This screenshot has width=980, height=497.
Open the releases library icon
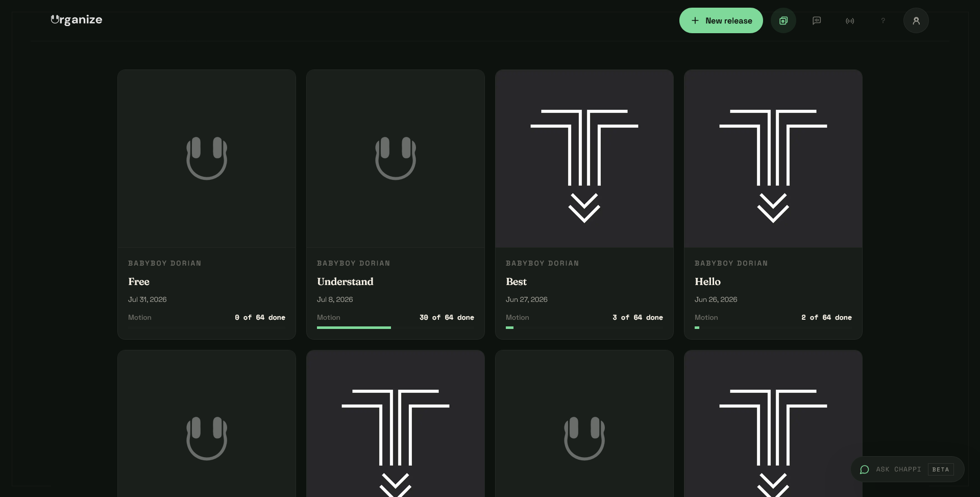click(x=783, y=20)
